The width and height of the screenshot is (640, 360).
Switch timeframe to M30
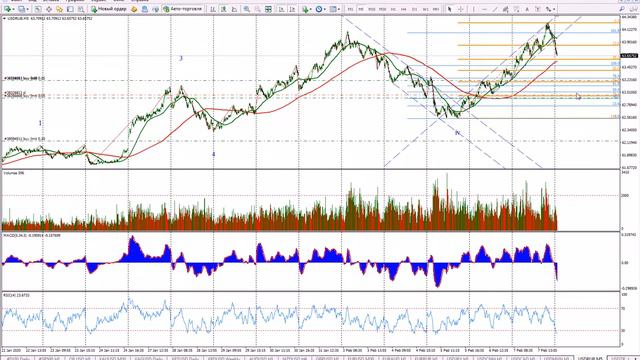click(382, 9)
